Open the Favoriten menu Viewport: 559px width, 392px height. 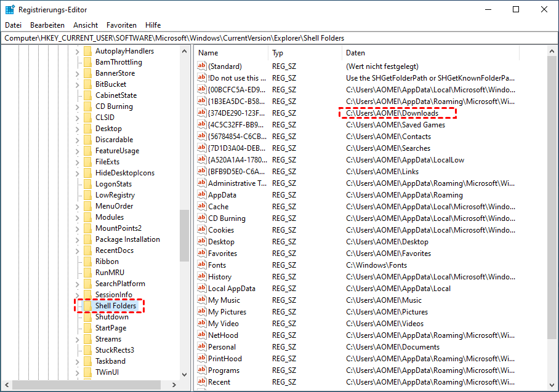click(x=121, y=25)
